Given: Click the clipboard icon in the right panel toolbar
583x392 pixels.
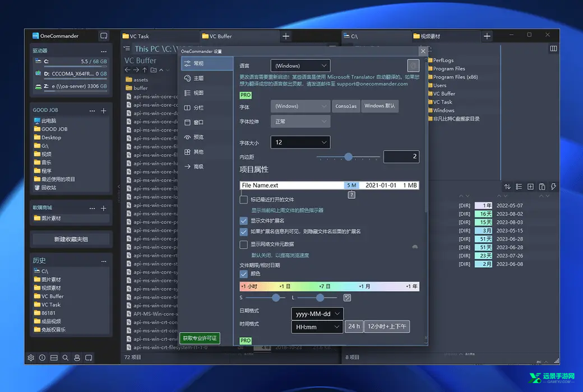Looking at the screenshot, I should coord(541,186).
